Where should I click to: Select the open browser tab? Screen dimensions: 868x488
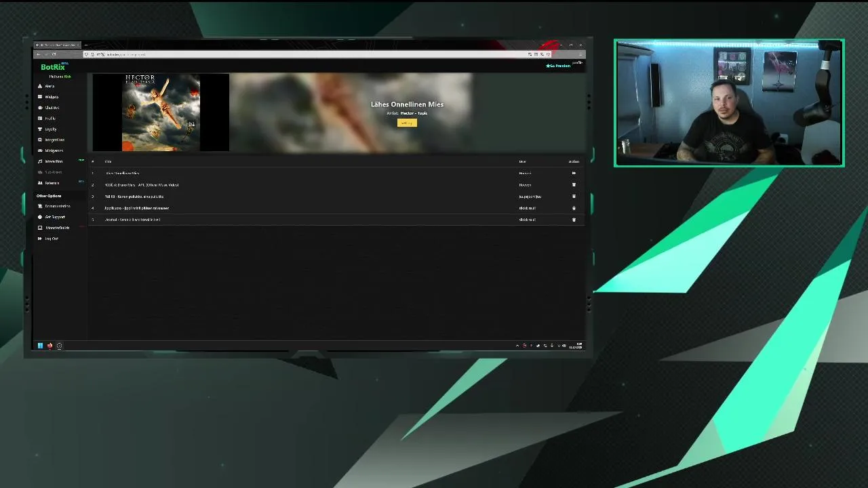[x=58, y=45]
